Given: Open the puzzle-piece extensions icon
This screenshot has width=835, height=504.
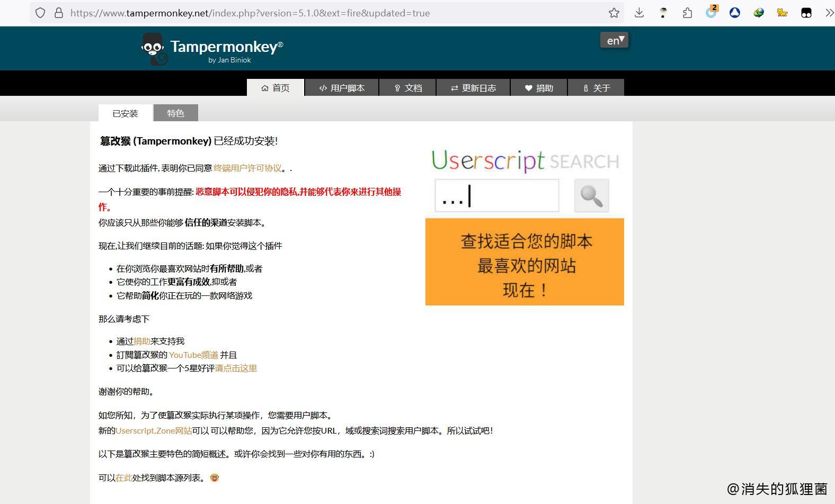Looking at the screenshot, I should [687, 13].
